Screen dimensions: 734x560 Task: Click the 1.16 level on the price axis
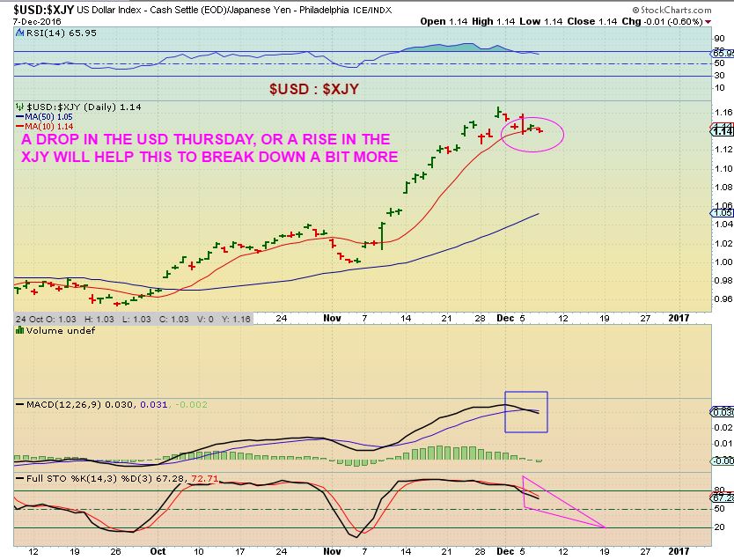click(x=723, y=112)
